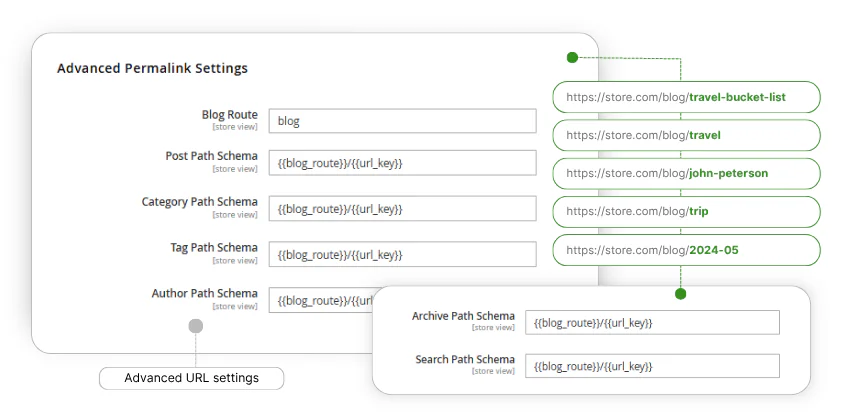The height and width of the screenshot is (420, 850).
Task: Click the green dot at the panel's top right
Action: [572, 58]
